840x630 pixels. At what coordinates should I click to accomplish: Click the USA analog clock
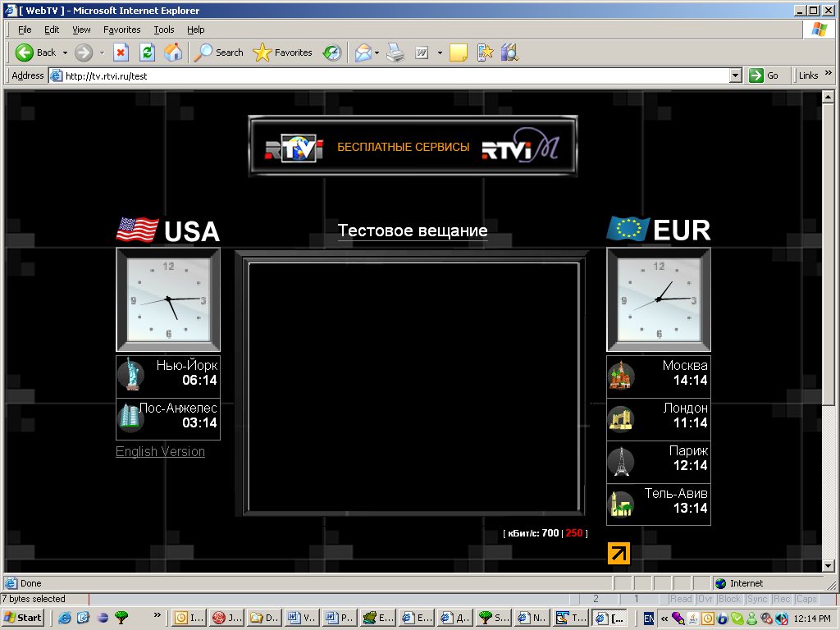coord(168,299)
